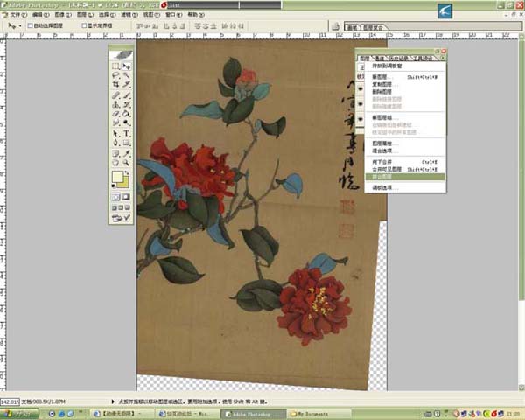Jump to ImageReady button in toolbox
Screen dimensions: 525x420
point(122,219)
